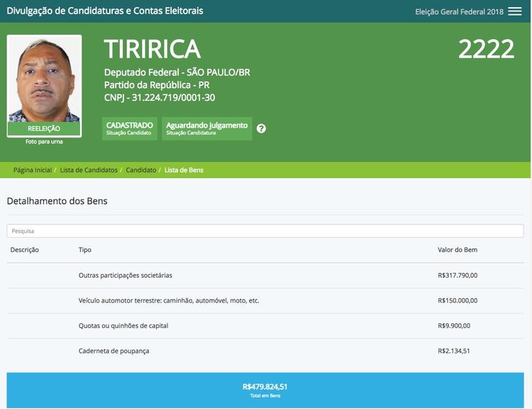Click the candidate ballot photo
The width and height of the screenshot is (532, 409).
click(x=44, y=80)
